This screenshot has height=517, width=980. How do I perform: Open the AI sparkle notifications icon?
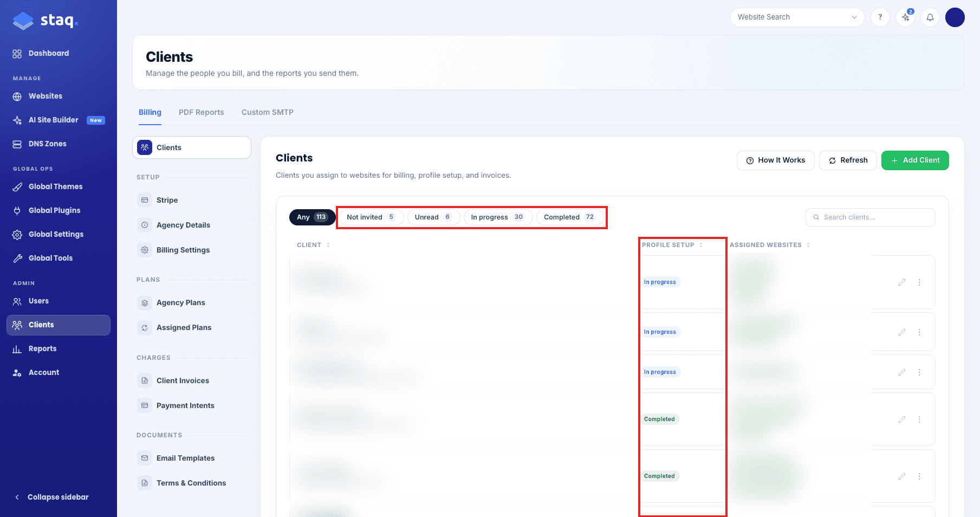point(905,17)
